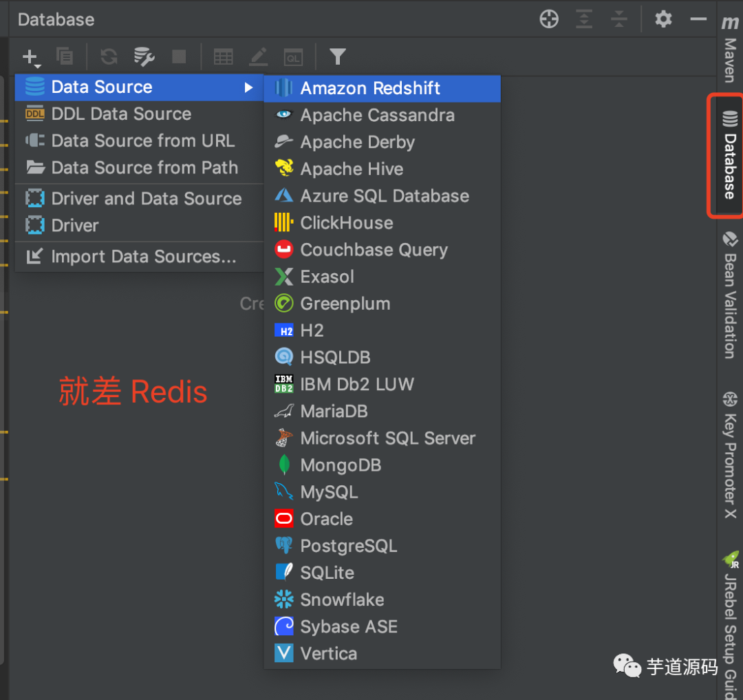Expand the Data Source submenu arrow
Screen dimensions: 743x700
tap(248, 87)
